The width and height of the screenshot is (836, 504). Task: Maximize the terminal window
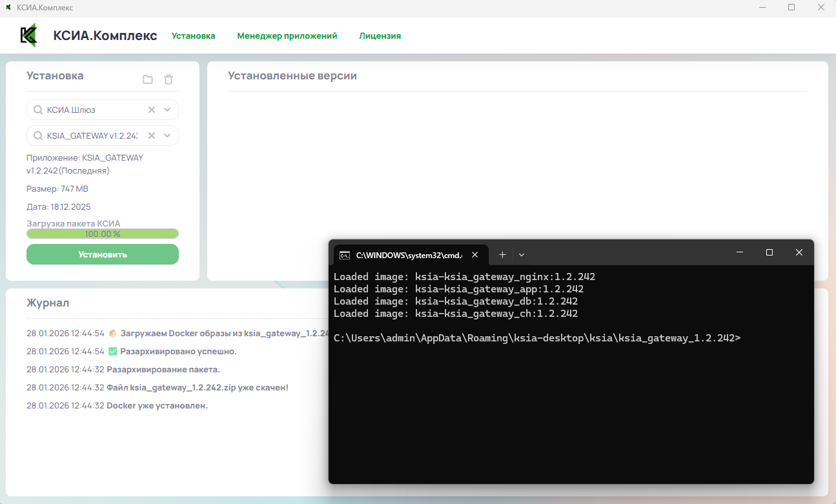[x=769, y=252]
